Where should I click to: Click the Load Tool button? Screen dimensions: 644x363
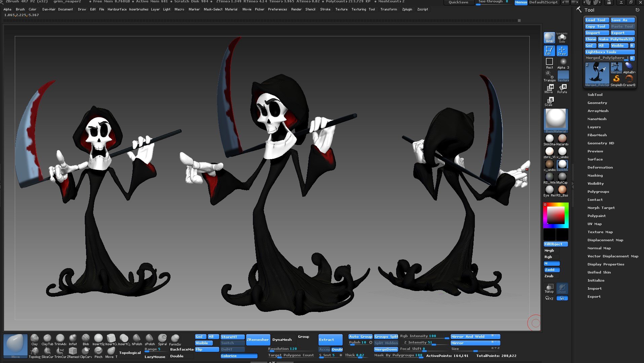tap(597, 20)
